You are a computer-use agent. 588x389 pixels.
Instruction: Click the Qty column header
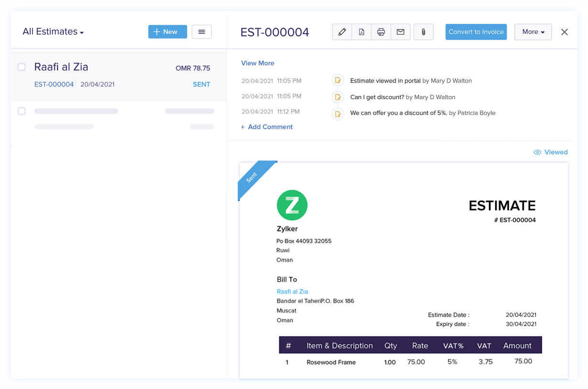coord(391,345)
